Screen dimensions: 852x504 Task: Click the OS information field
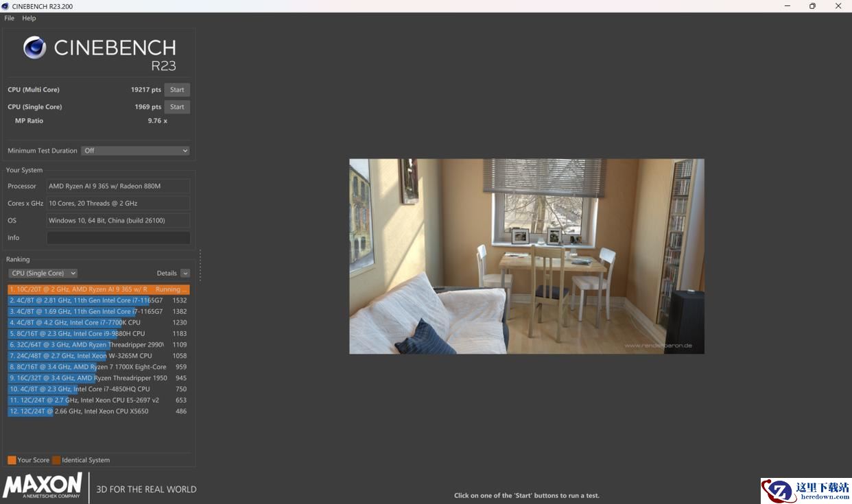click(118, 221)
